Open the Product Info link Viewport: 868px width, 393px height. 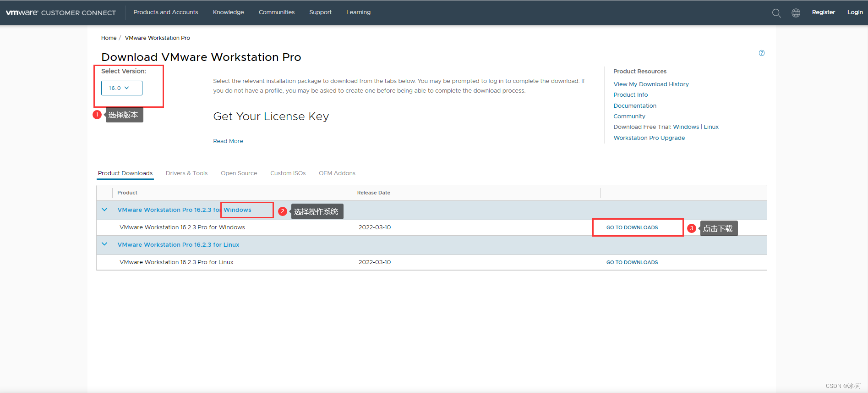click(x=631, y=95)
